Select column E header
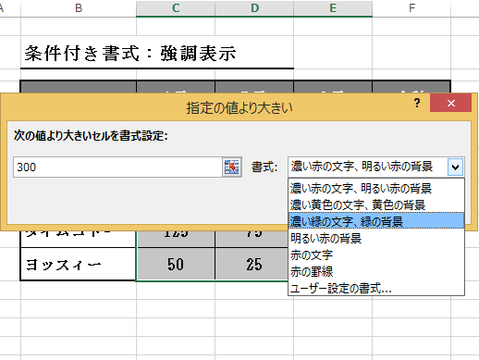 pyautogui.click(x=333, y=8)
